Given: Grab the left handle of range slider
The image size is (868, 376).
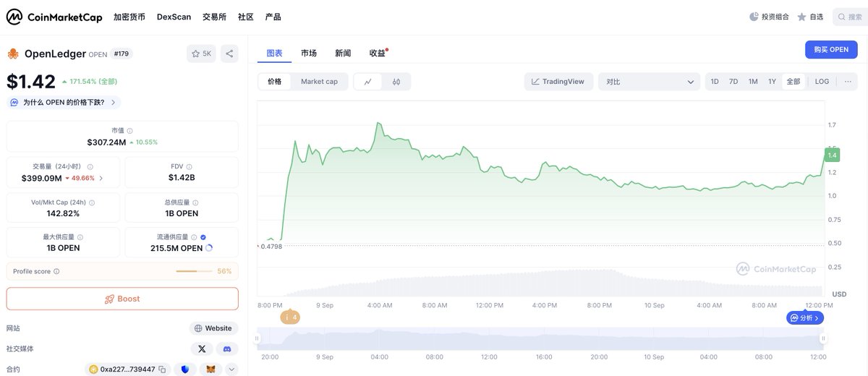Looking at the screenshot, I should (x=257, y=338).
